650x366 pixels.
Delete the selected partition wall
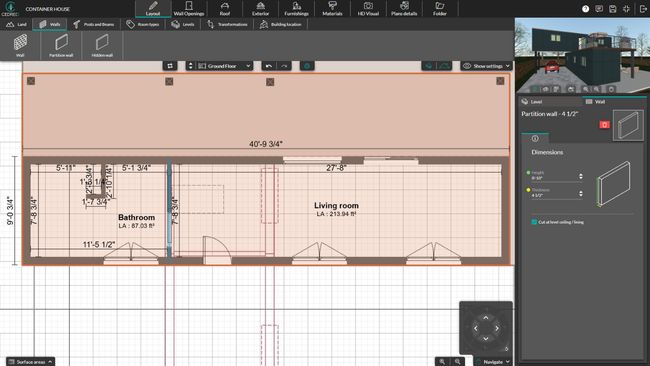[604, 124]
